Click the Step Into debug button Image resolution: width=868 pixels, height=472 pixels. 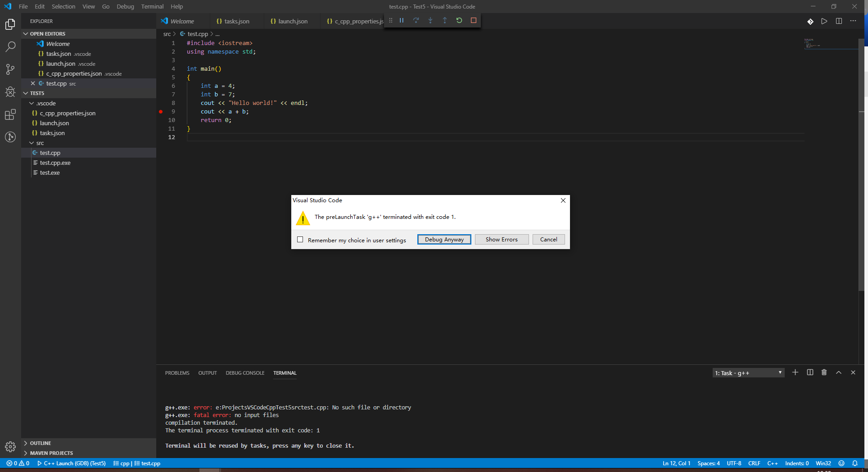tap(430, 20)
